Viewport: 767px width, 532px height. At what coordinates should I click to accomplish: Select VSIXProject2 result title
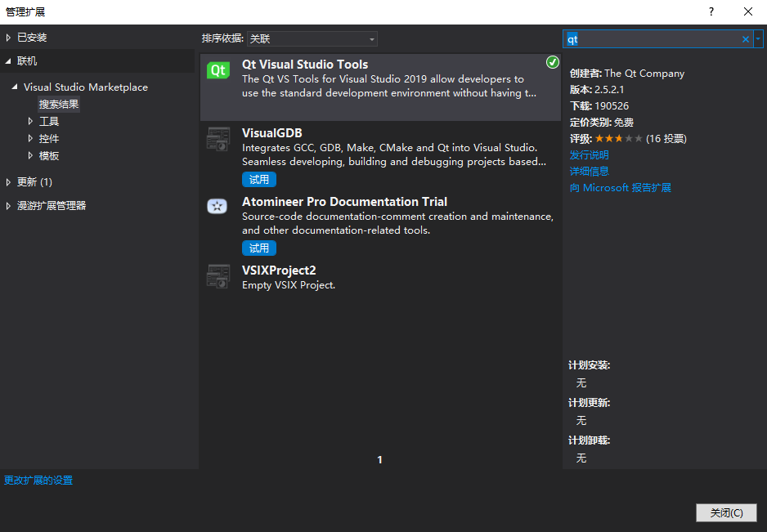click(x=279, y=270)
